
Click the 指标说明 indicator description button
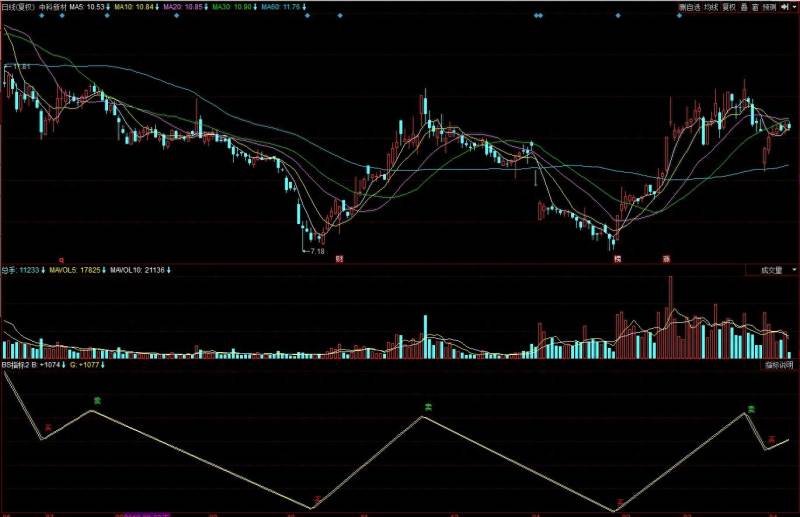779,365
